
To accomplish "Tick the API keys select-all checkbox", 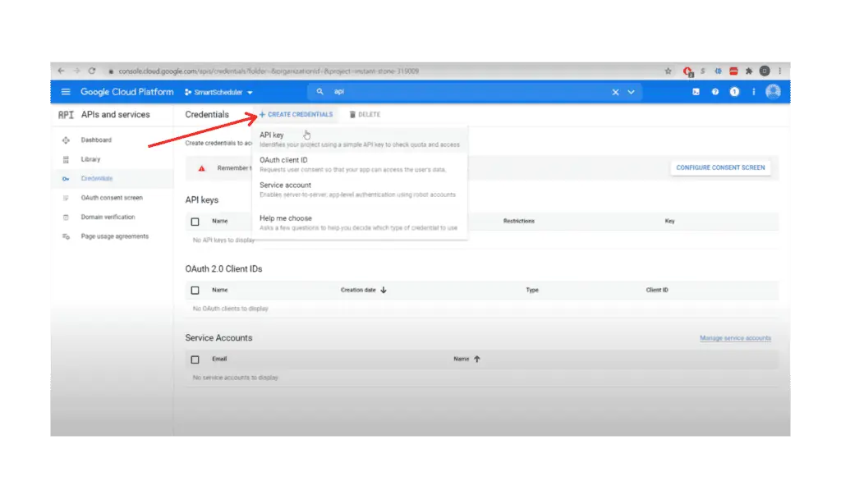I will tap(195, 222).
